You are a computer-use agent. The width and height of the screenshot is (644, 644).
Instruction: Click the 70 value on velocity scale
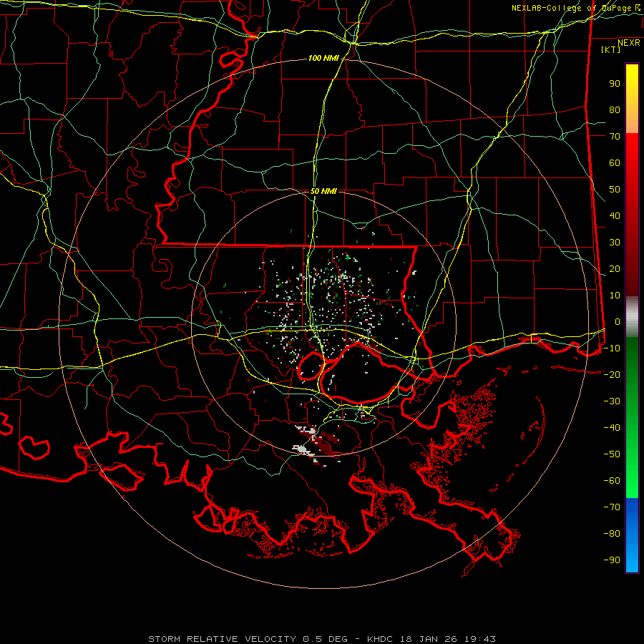615,137
